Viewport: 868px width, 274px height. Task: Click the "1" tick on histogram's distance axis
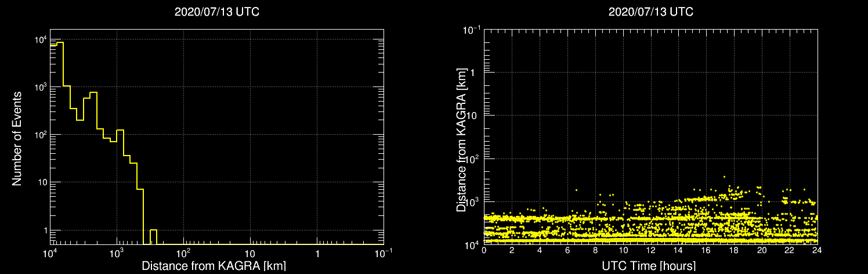[317, 255]
